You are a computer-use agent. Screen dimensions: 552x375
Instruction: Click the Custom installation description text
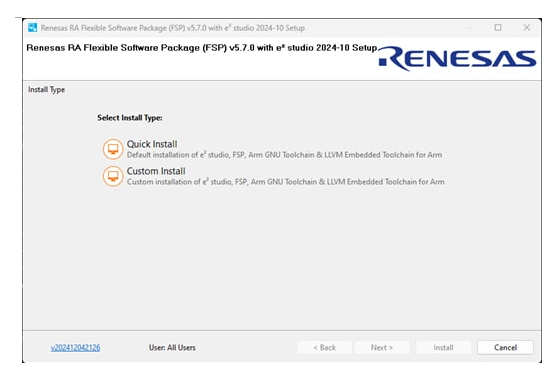pyautogui.click(x=286, y=182)
